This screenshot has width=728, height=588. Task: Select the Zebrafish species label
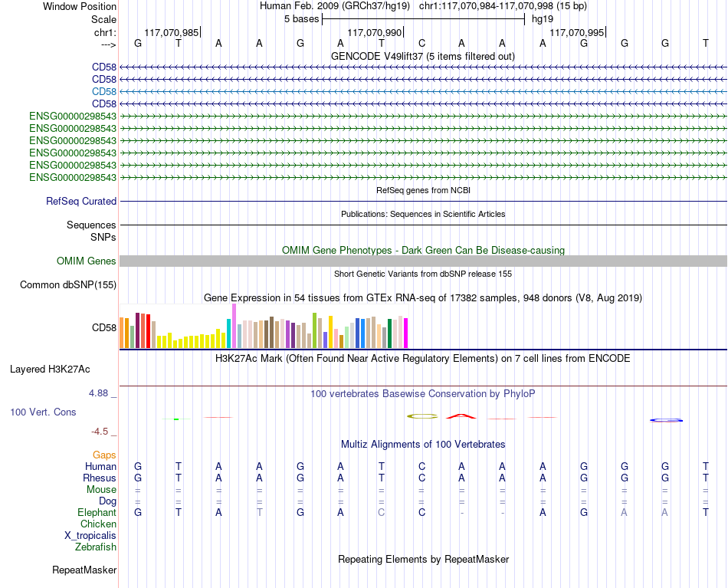point(96,547)
